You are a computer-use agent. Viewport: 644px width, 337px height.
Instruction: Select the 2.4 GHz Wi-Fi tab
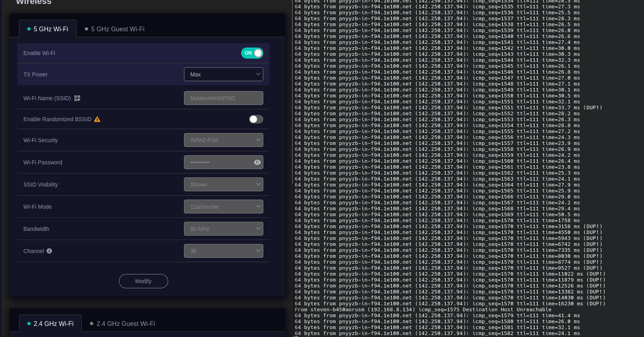(50, 324)
